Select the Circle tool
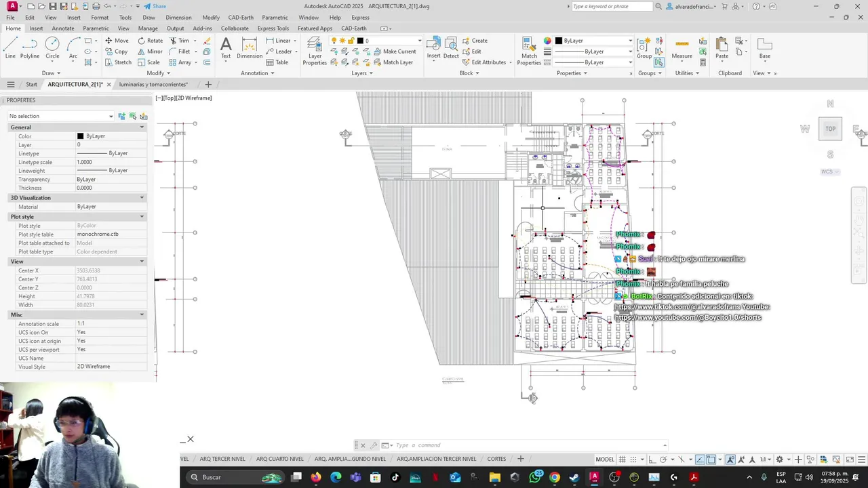This screenshot has width=868, height=488. 52,47
